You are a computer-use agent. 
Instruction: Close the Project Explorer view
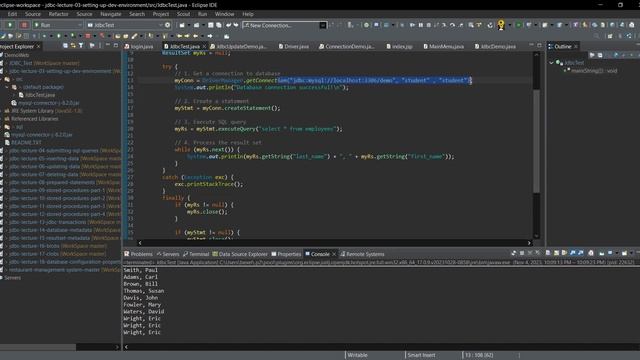[39, 47]
